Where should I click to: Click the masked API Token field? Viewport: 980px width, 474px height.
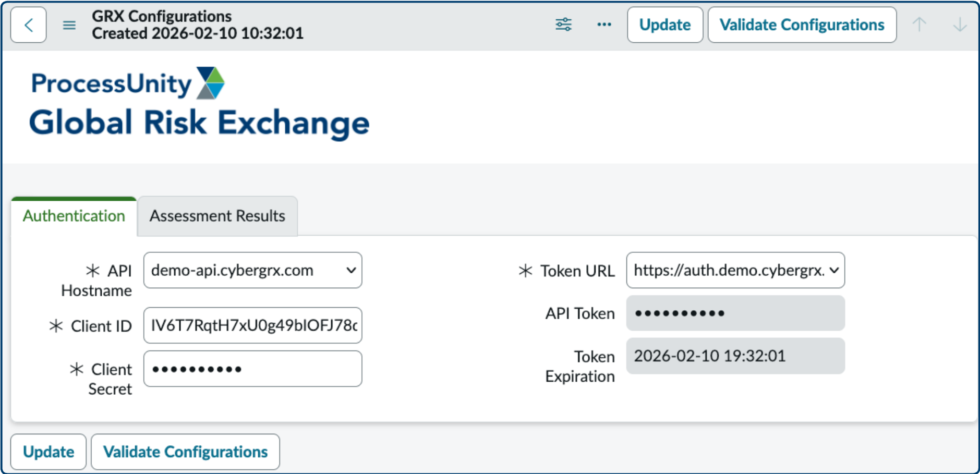pos(735,313)
